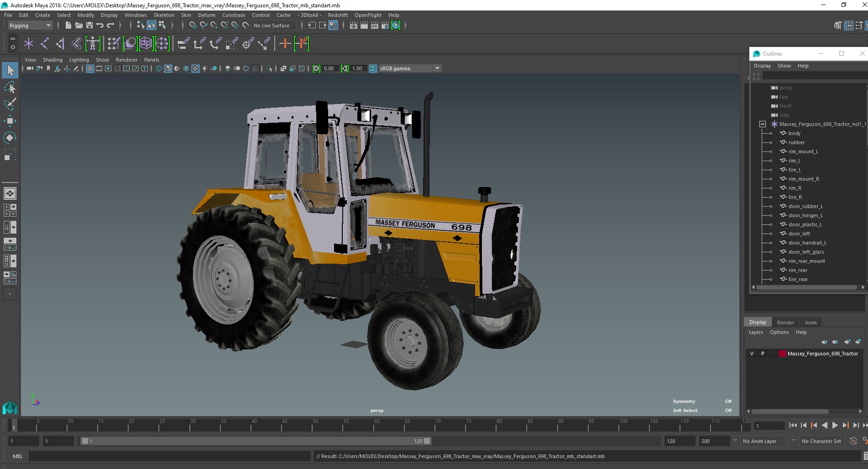This screenshot has width=868, height=469.
Task: Collapse Massey_Ferguson_698_Tractor_ncl1_1 in Outliner
Action: 762,124
